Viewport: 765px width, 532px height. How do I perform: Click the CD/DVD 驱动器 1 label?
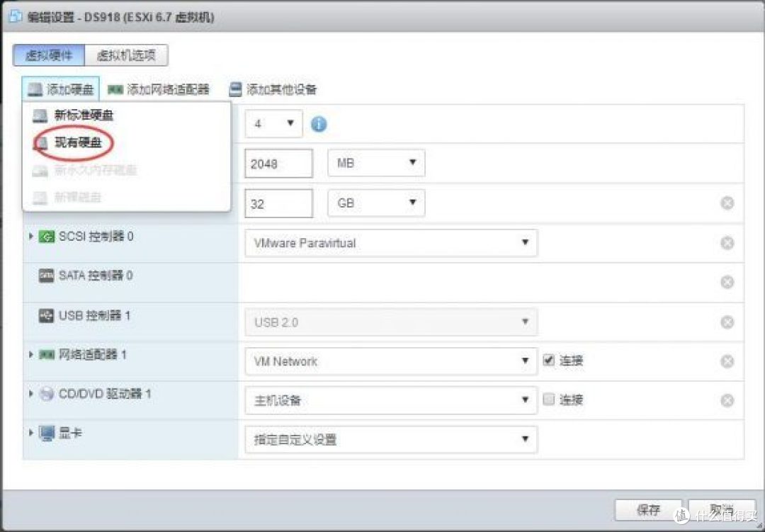105,394
